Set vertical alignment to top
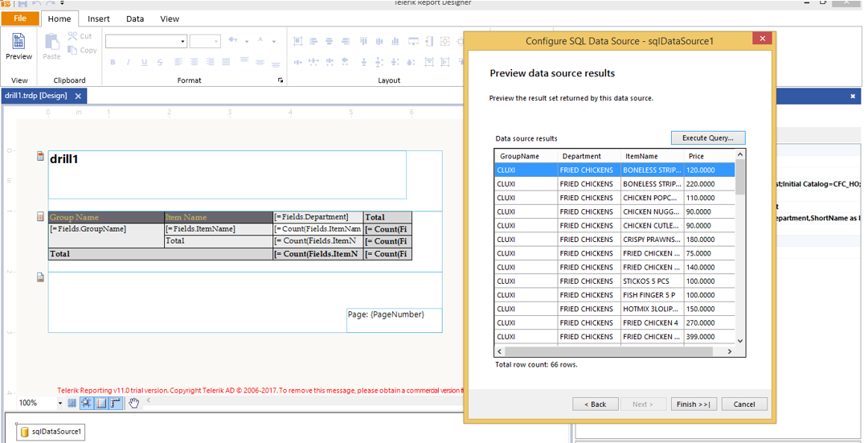This screenshot has height=443, width=868. (244, 60)
